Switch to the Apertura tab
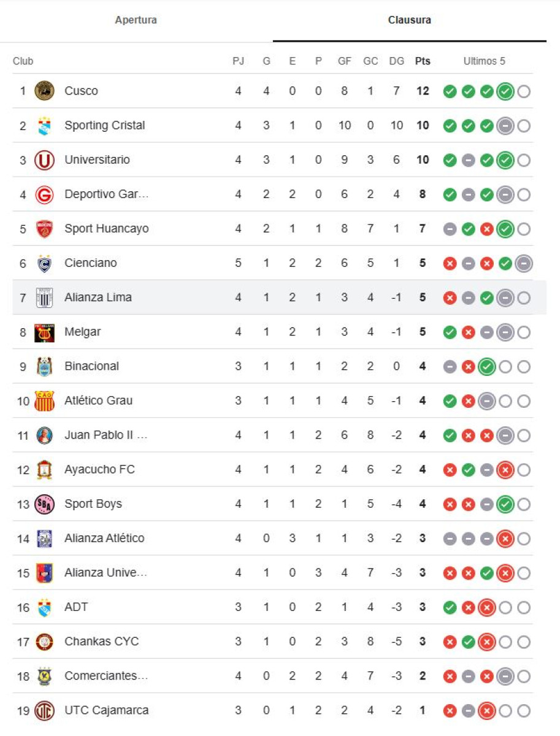Image resolution: width=560 pixels, height=736 pixels. [136, 20]
